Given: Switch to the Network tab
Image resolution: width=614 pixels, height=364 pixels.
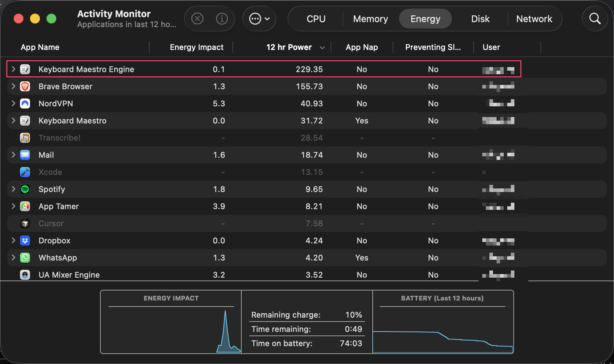Looking at the screenshot, I should [534, 19].
